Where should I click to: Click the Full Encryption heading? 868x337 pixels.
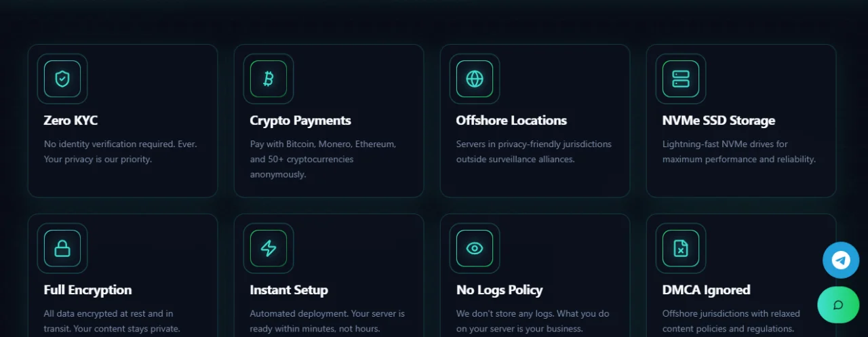click(88, 290)
